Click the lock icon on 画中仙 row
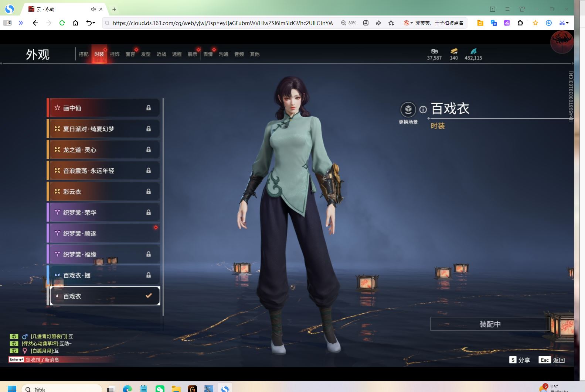The width and height of the screenshot is (585, 392). click(x=149, y=108)
